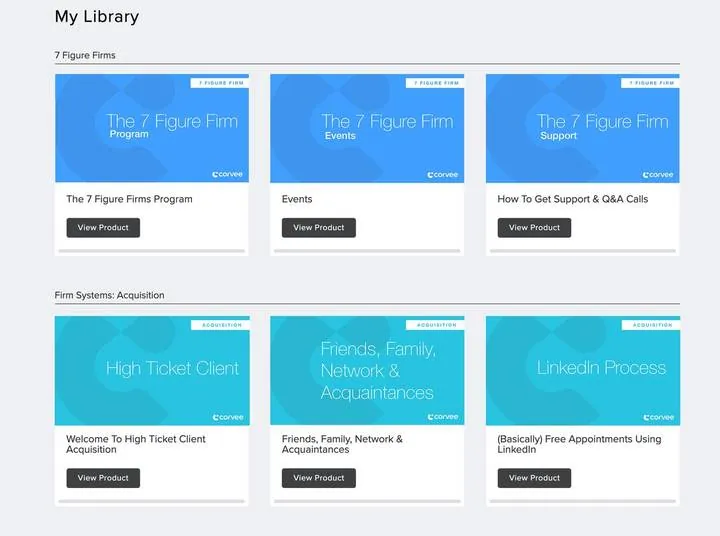Click '(Basically) Free Appointments Using LinkedIn' title
Viewport: 720px width, 536px height.
(579, 444)
